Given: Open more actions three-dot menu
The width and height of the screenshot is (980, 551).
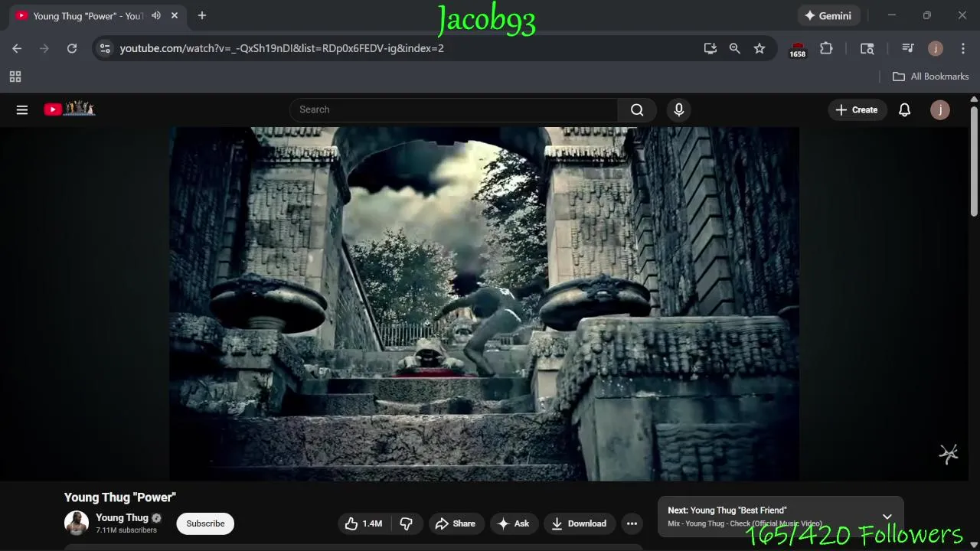Looking at the screenshot, I should 632,523.
